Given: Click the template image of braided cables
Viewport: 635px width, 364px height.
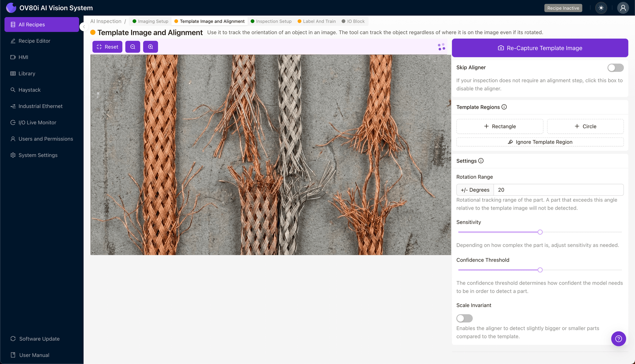Looking at the screenshot, I should click(271, 155).
